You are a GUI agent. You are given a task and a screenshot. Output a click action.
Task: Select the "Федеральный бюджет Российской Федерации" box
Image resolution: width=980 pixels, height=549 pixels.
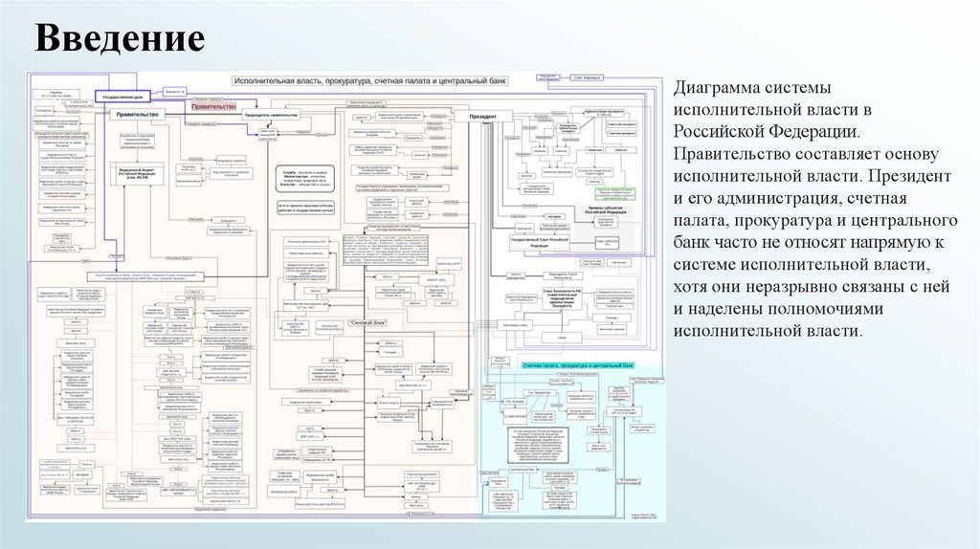click(x=138, y=174)
